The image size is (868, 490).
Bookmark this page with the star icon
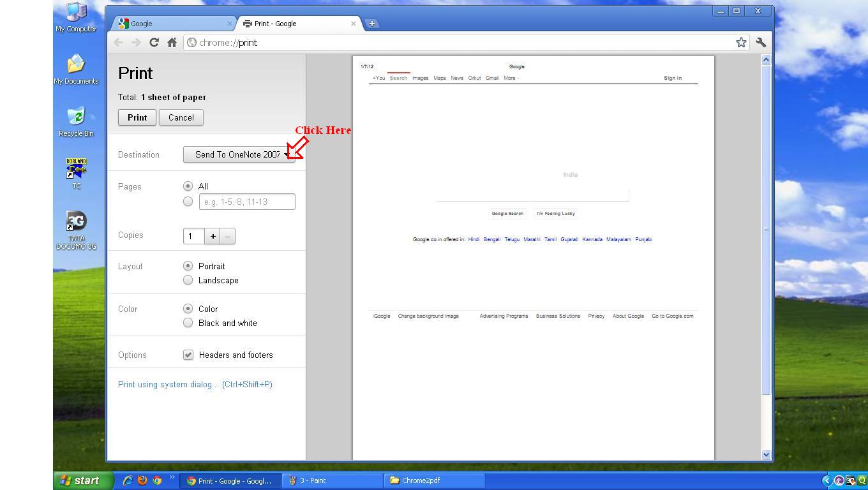coord(741,42)
